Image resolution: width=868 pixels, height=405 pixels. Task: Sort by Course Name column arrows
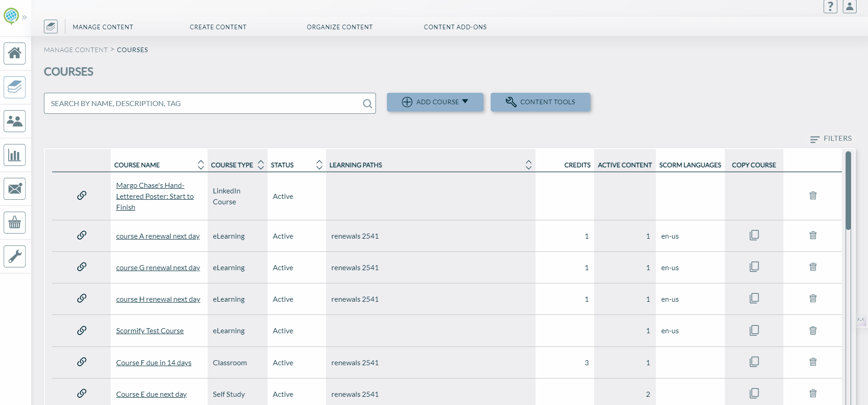[x=201, y=165]
